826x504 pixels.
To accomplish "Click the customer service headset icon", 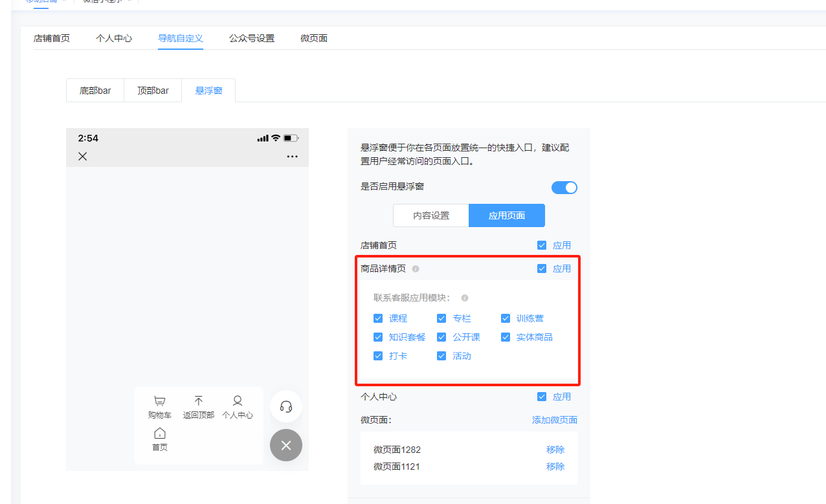I will [x=286, y=406].
